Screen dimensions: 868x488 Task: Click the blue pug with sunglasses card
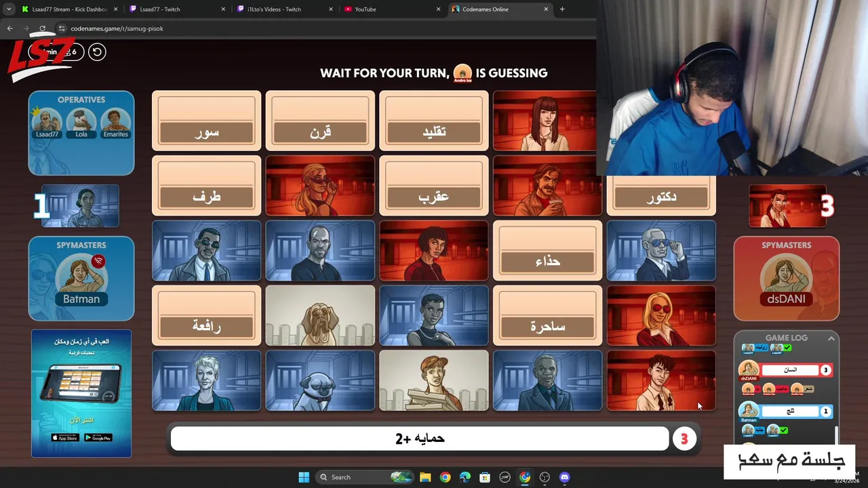tap(320, 380)
